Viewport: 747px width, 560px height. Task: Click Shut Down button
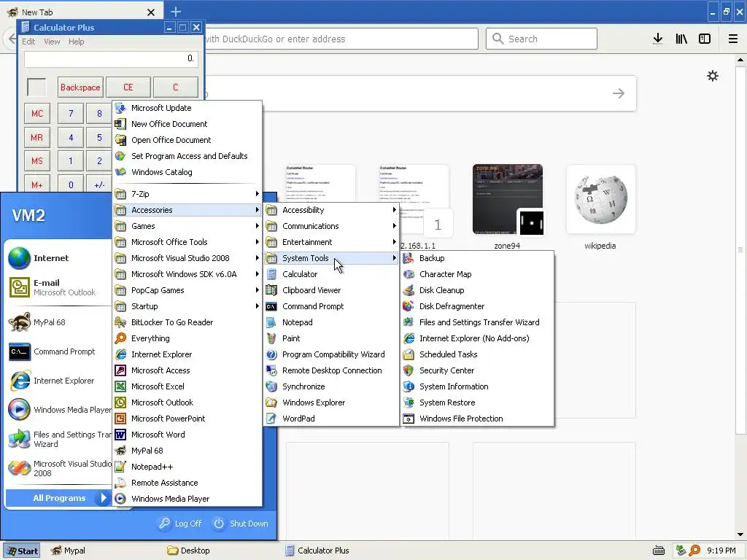tap(241, 524)
